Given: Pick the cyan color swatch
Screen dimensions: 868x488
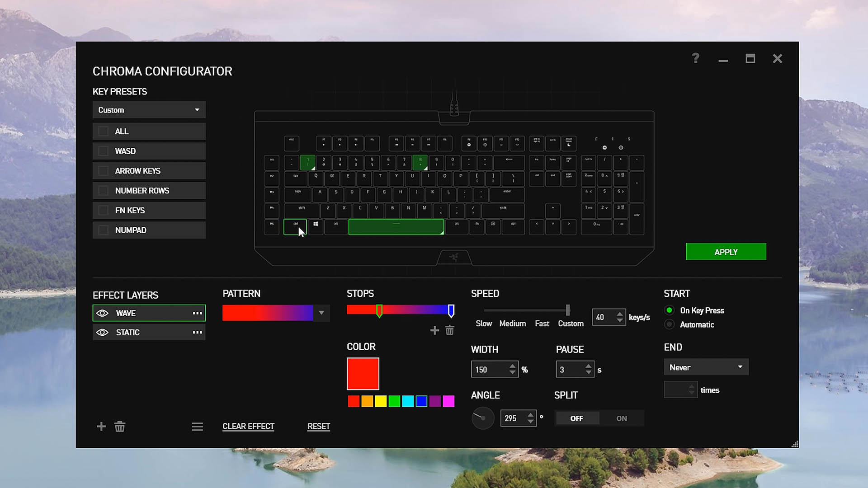Looking at the screenshot, I should point(408,401).
